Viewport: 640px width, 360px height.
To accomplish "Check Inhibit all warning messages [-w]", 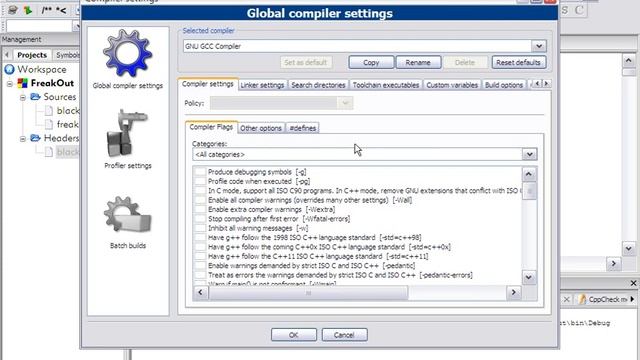I will coord(200,228).
